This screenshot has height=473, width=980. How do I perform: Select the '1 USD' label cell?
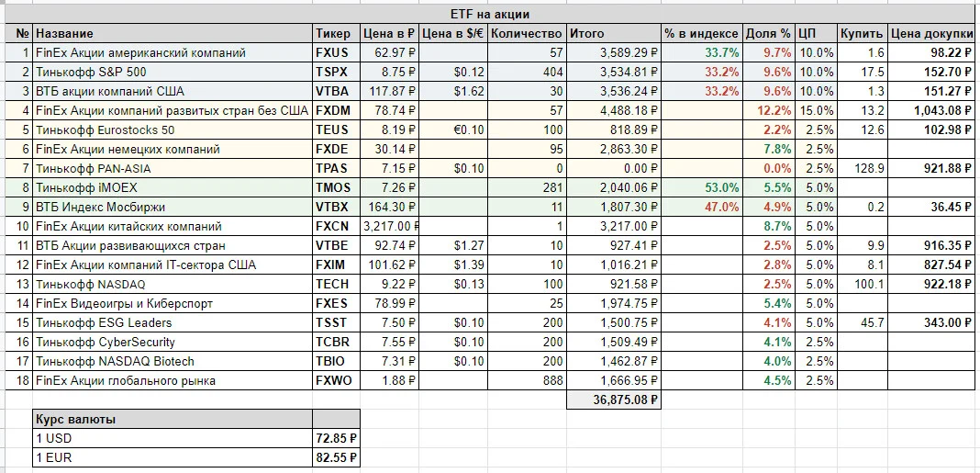[x=173, y=439]
